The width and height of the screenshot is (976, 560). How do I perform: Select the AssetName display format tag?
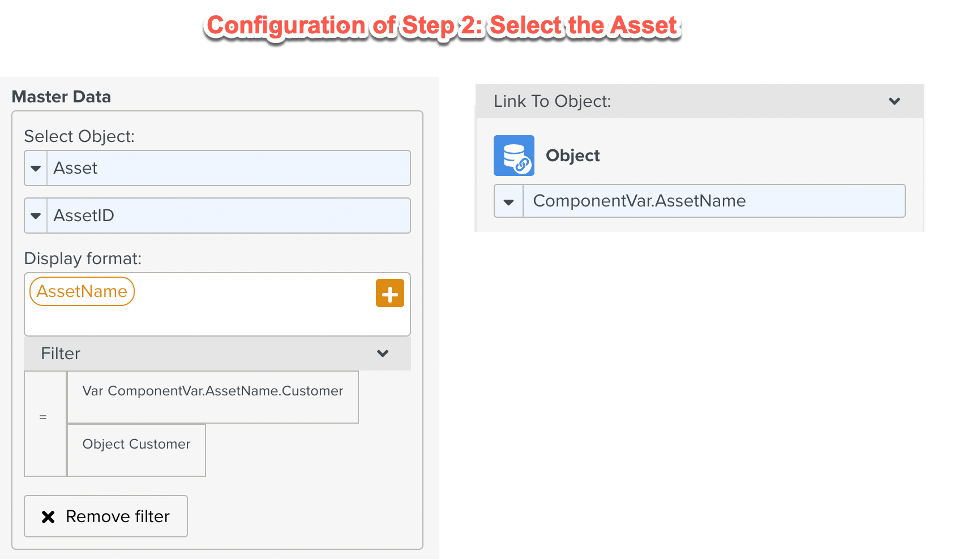[x=82, y=291]
